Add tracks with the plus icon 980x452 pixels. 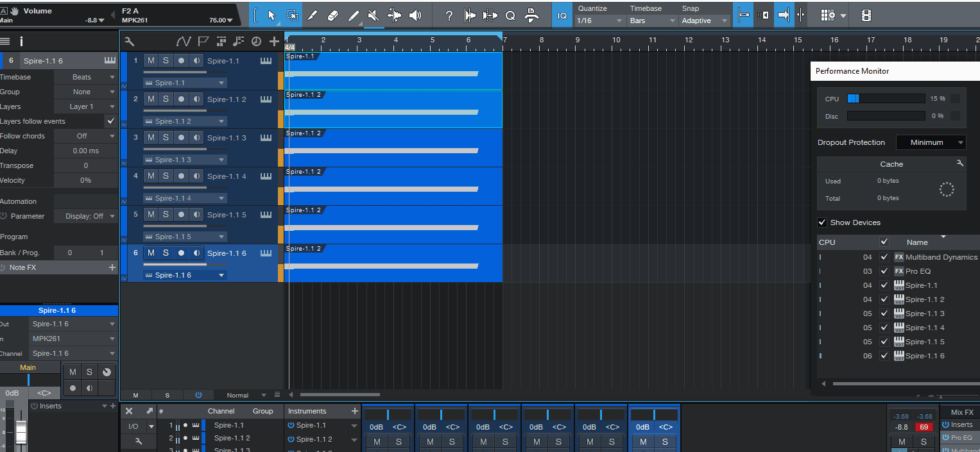pos(274,42)
